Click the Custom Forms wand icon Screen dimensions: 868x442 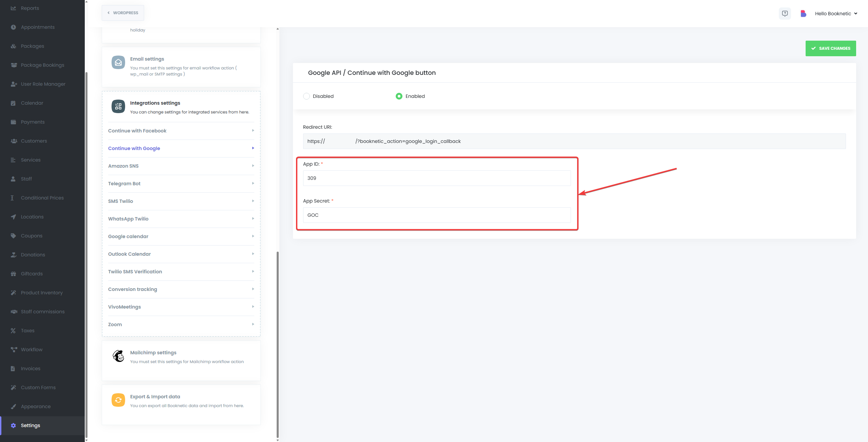13,387
